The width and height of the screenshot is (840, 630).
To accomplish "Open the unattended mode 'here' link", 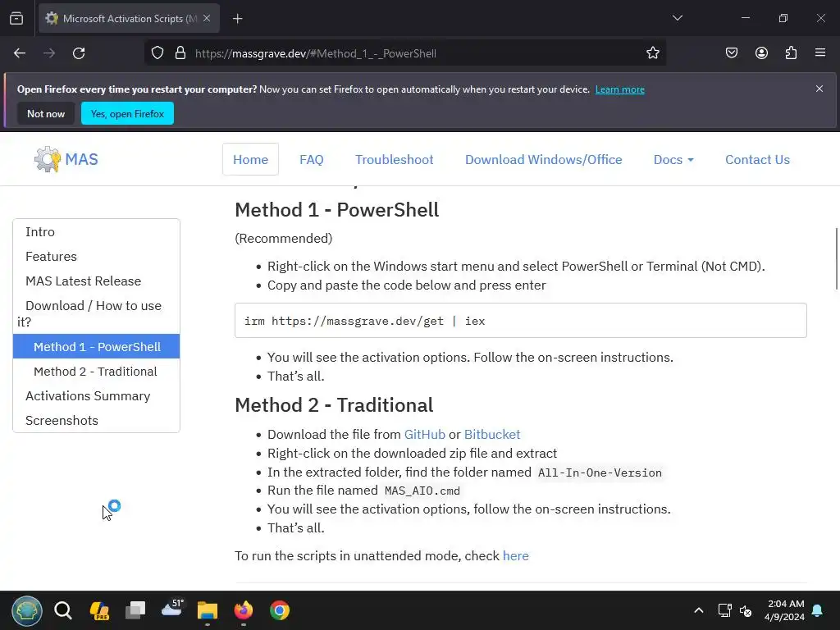I will (516, 556).
